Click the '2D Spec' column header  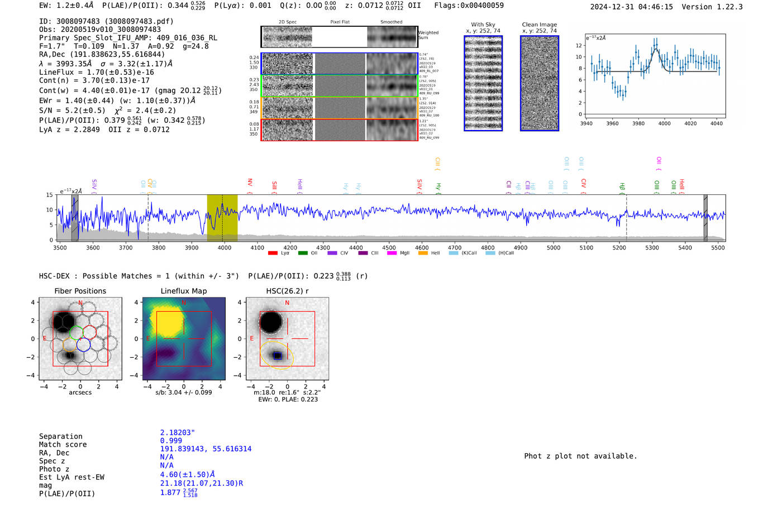(x=288, y=22)
